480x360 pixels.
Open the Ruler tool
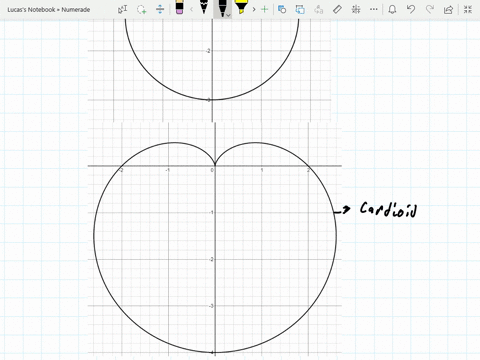coord(337,9)
